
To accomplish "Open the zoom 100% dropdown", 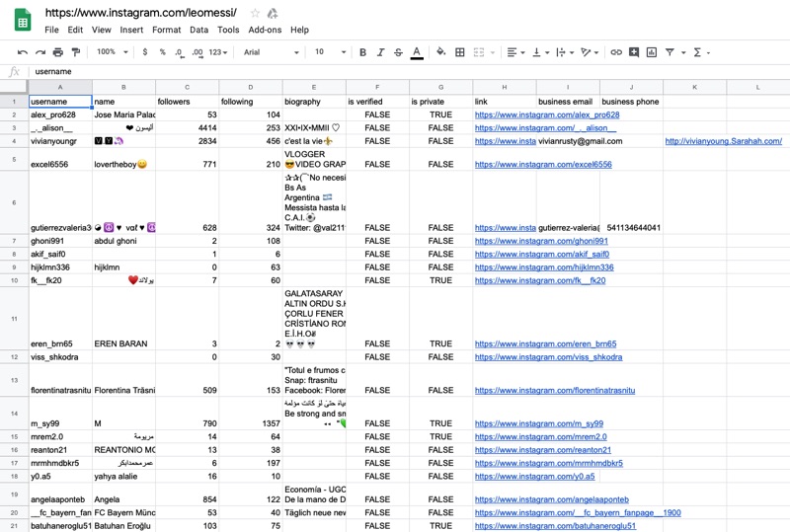I will 112,52.
